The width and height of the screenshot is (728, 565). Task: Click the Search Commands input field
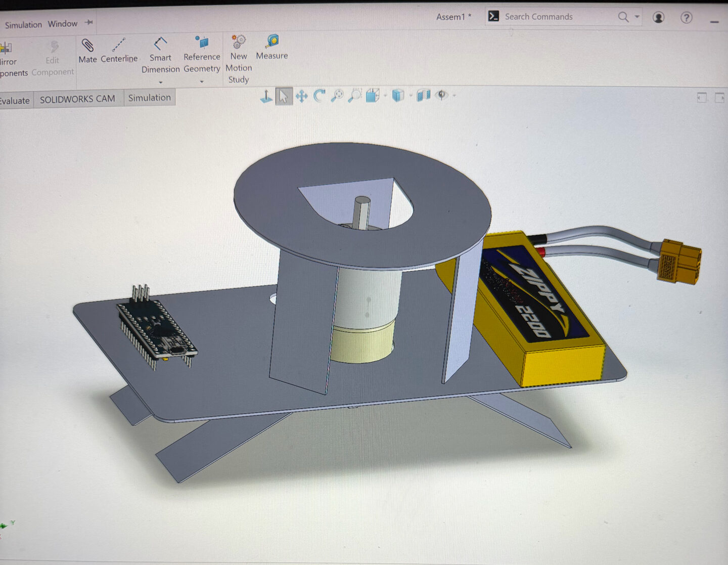[x=556, y=17]
